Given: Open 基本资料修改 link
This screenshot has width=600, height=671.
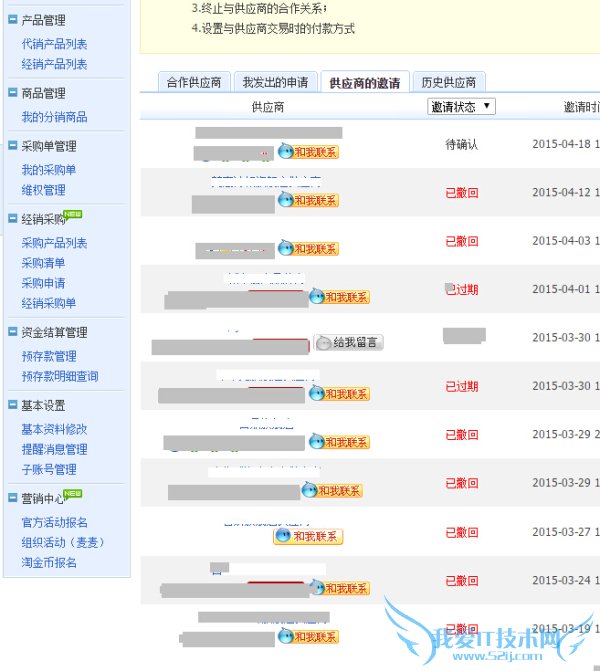Looking at the screenshot, I should pos(54,429).
